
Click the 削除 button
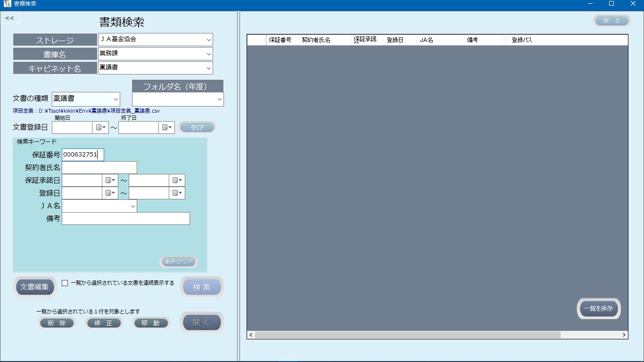click(x=57, y=323)
